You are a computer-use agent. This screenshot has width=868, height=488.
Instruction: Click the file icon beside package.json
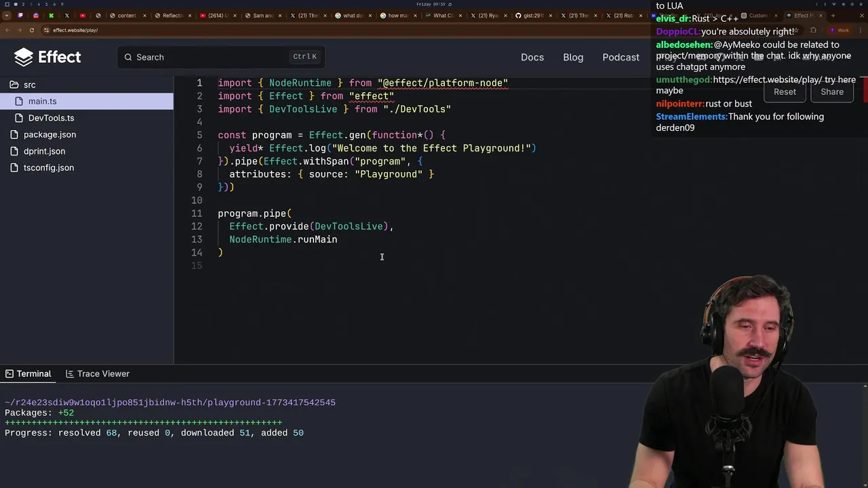click(14, 134)
